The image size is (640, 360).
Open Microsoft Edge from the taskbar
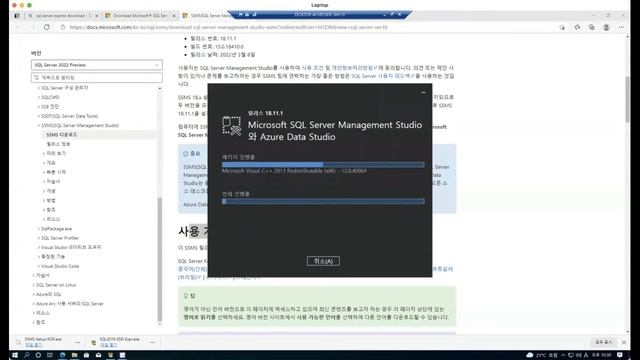click(x=62, y=355)
